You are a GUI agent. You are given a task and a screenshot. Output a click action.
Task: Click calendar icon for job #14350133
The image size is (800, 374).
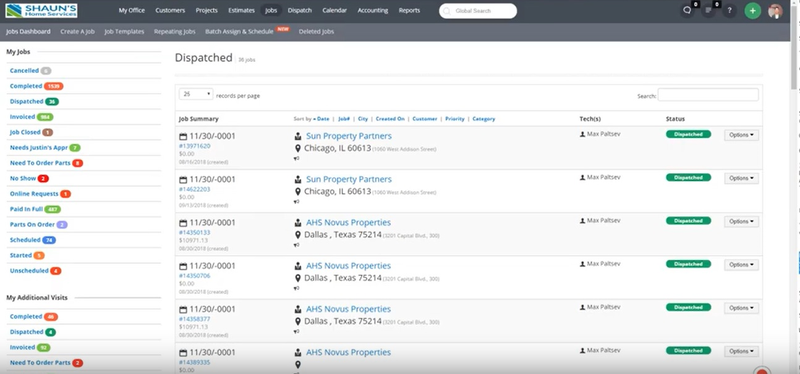(183, 223)
